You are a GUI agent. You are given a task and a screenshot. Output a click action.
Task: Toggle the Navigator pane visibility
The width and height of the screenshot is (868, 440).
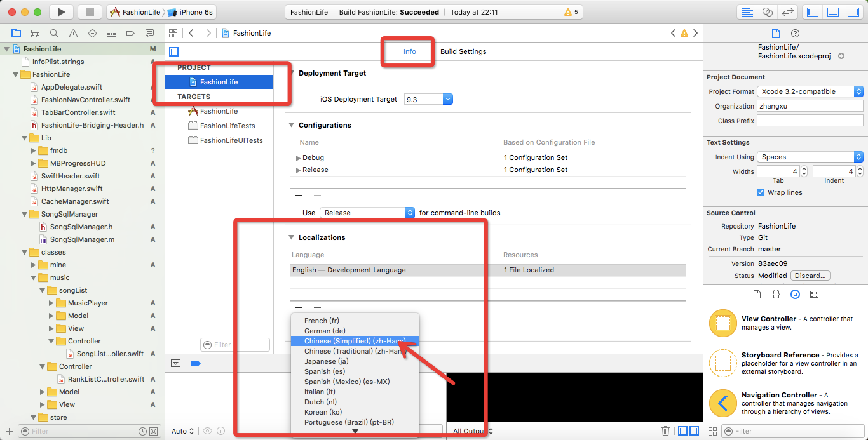pyautogui.click(x=813, y=12)
